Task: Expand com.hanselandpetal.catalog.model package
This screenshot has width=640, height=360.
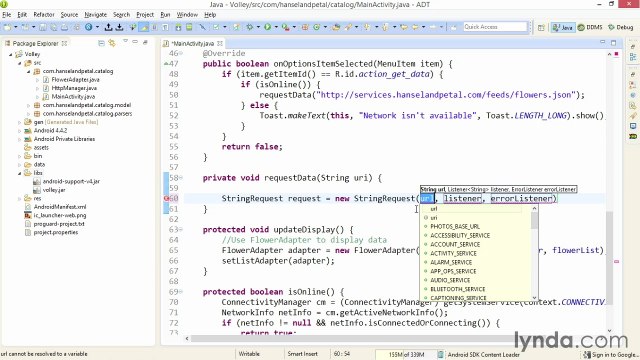Action: [28, 105]
